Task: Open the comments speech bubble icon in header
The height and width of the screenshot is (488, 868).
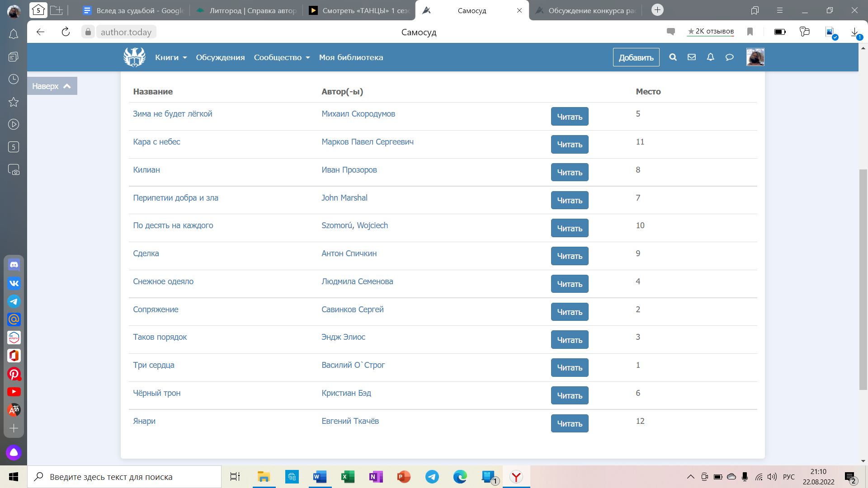Action: [x=729, y=57]
